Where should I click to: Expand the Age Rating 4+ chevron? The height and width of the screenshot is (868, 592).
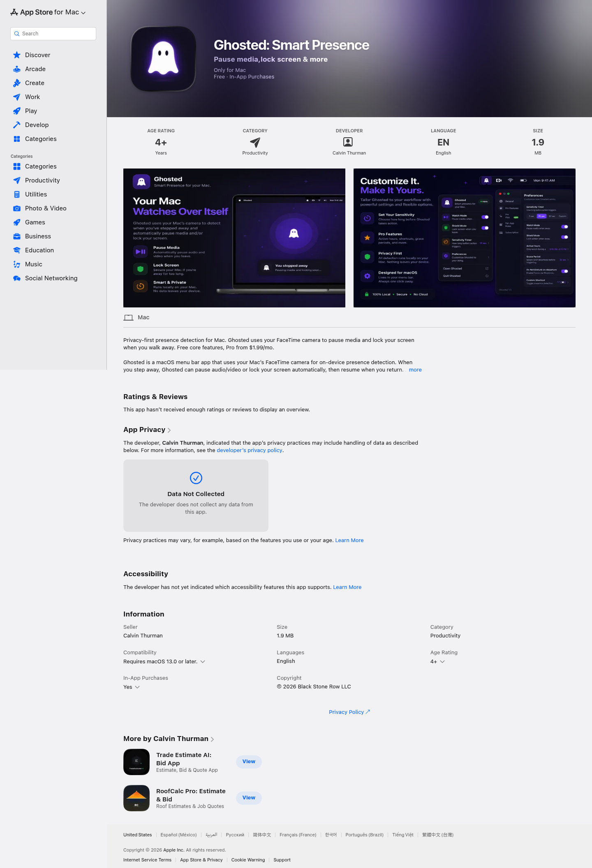point(442,662)
